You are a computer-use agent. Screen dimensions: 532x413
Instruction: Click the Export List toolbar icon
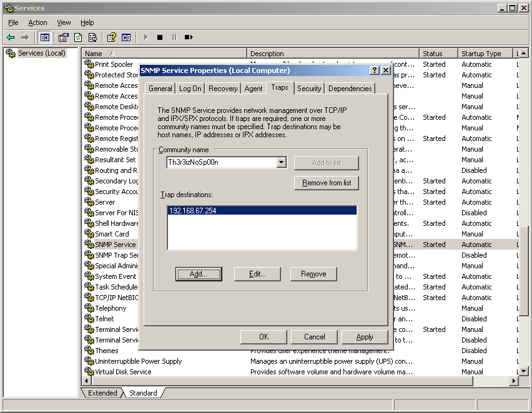click(x=92, y=37)
